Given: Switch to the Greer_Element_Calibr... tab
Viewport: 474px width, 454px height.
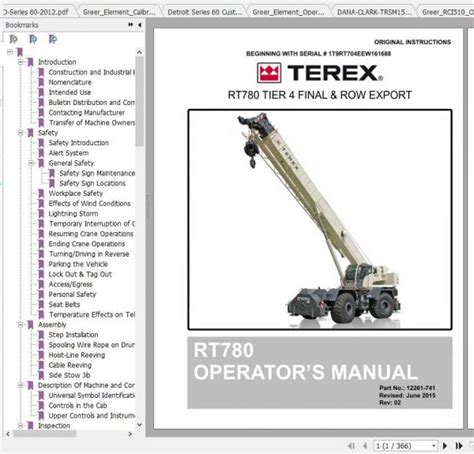Looking at the screenshot, I should click(119, 12).
